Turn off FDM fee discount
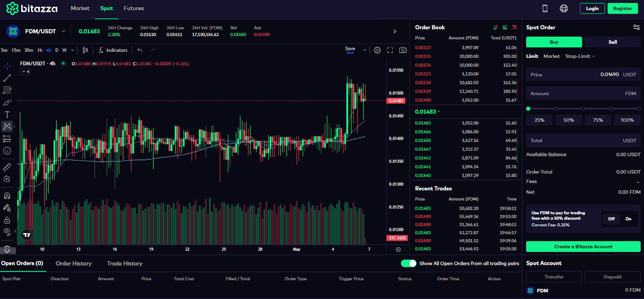The height and width of the screenshot is (299, 644). 611,219
